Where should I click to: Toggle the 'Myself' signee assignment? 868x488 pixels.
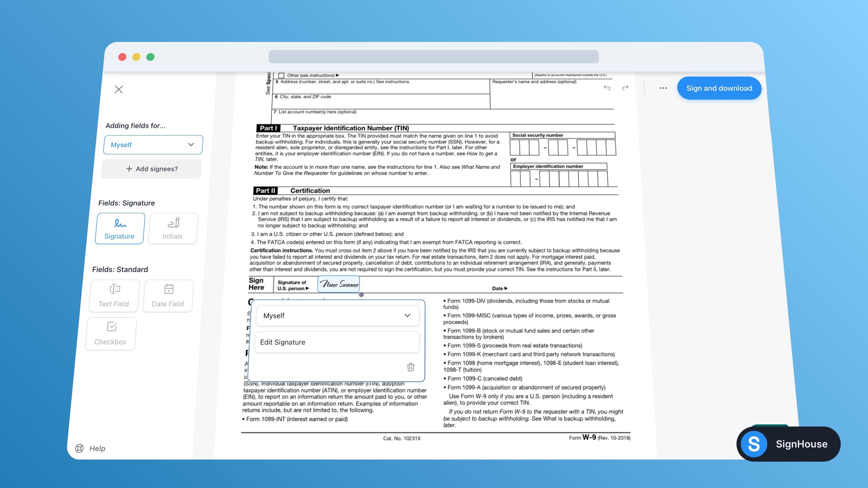337,315
